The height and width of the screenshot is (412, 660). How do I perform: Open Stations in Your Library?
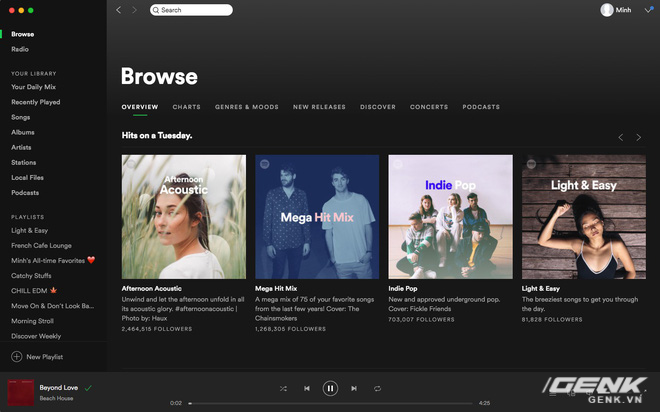pyautogui.click(x=24, y=162)
